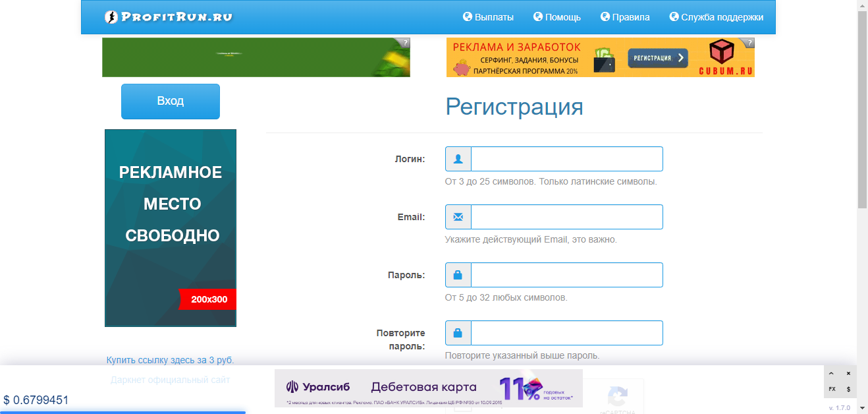Click the Купить ссылку здесь за 3 руб. link
This screenshot has width=868, height=414.
coord(171,360)
